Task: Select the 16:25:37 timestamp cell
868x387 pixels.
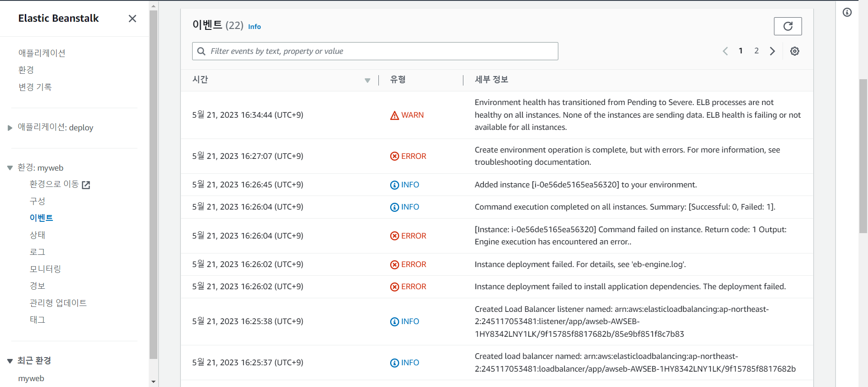Action: (248, 363)
